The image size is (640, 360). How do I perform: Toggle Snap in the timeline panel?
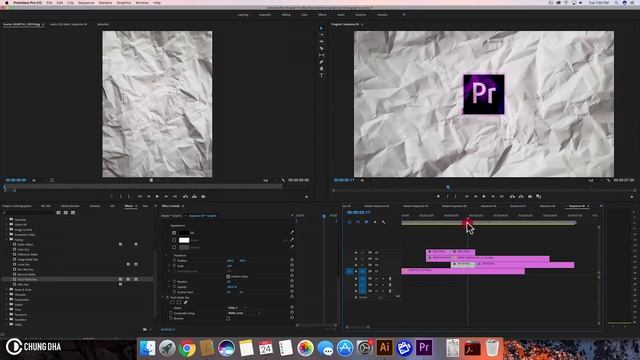point(358,222)
